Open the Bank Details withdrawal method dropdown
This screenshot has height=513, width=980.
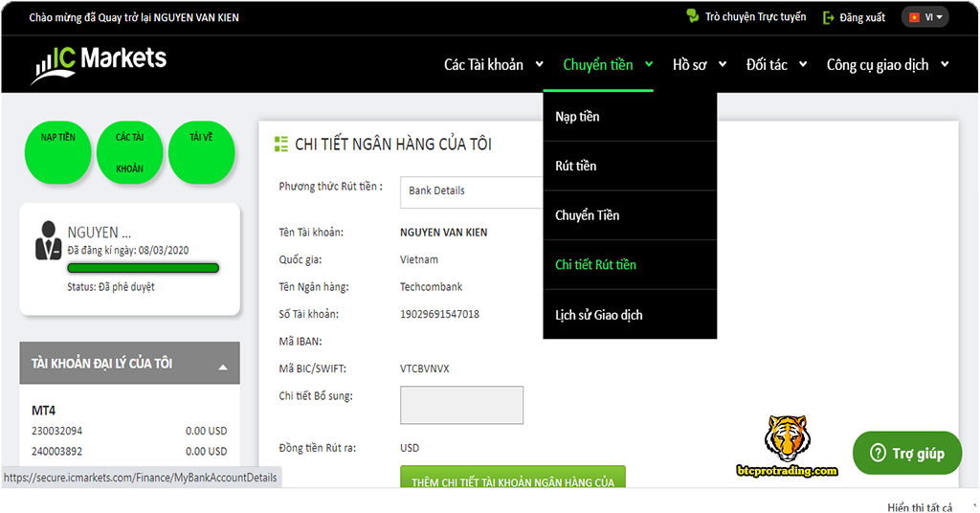472,191
